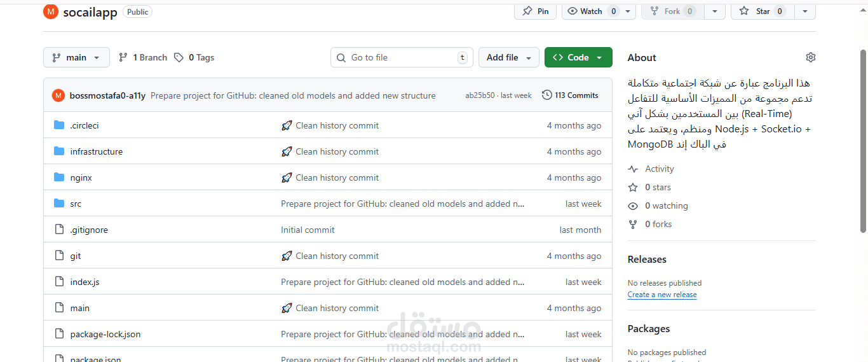868x362 pixels.
Task: Open commit hash ab25b50
Action: point(480,95)
